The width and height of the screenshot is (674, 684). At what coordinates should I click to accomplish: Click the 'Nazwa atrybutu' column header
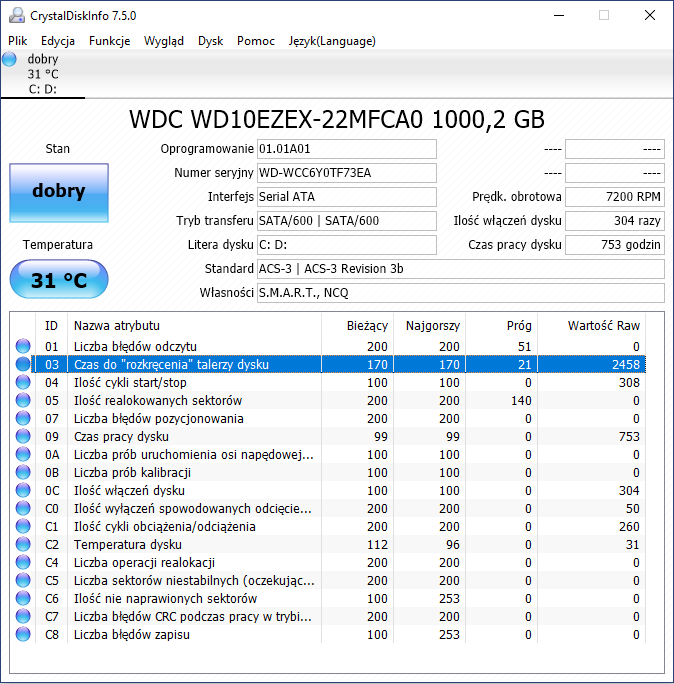pos(195,325)
